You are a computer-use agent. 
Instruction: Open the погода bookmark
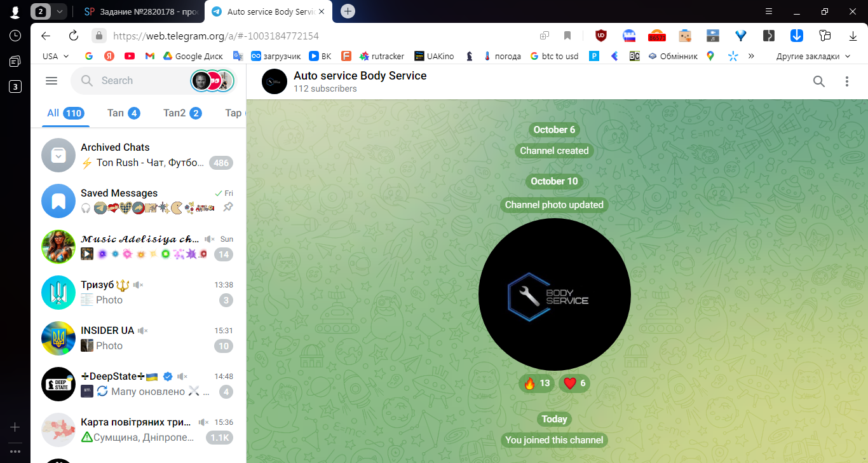502,56
